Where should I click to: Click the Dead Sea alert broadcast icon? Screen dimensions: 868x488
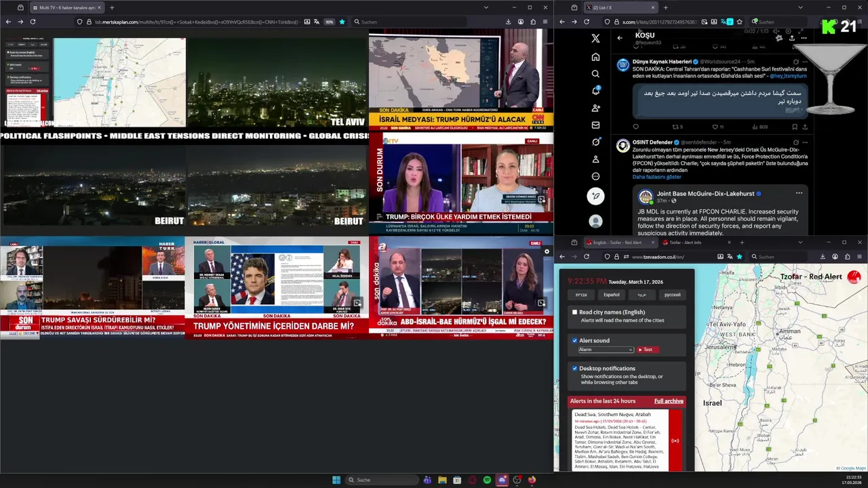pos(675,441)
